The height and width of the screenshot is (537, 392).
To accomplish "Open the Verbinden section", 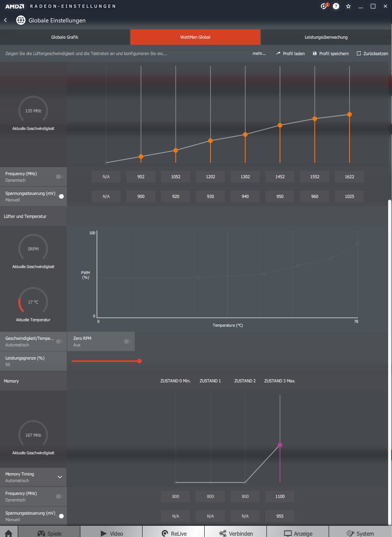I will coord(236,533).
